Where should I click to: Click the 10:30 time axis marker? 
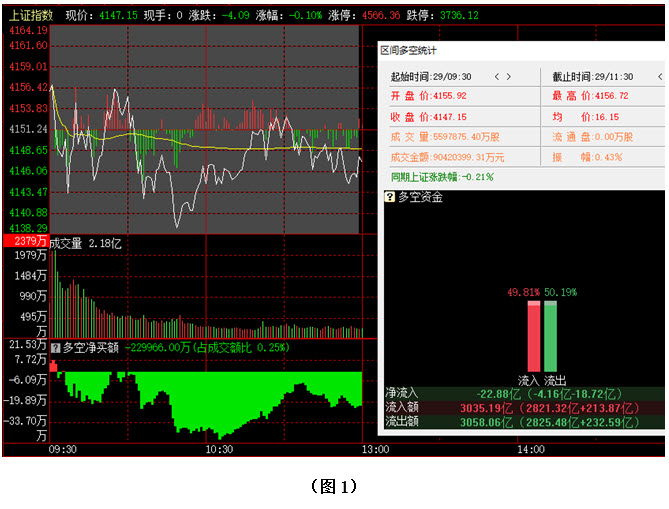[218, 450]
